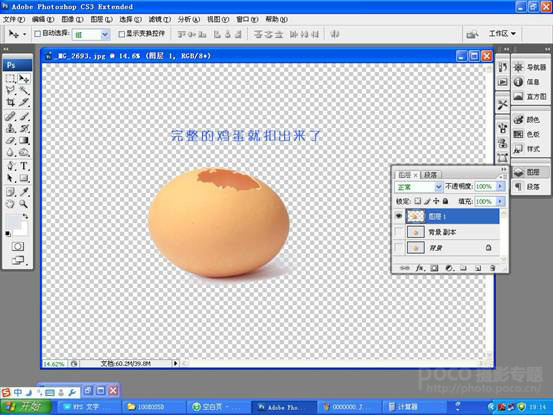Select the Hand tool

(11, 204)
